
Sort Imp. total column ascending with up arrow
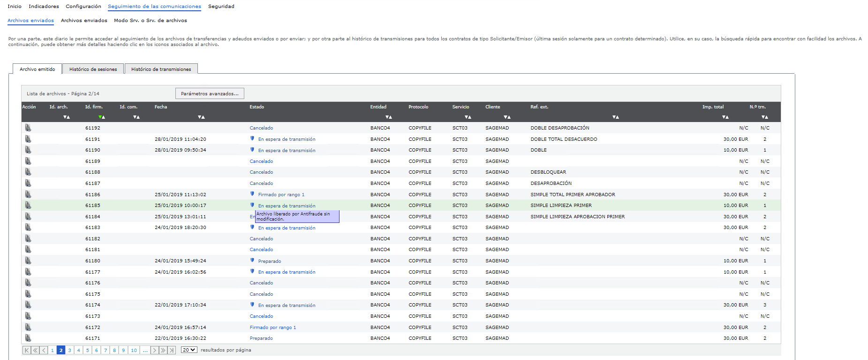pyautogui.click(x=727, y=117)
